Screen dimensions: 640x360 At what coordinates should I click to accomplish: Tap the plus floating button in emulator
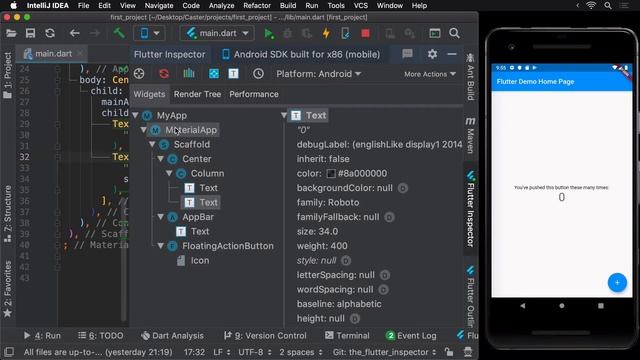[x=617, y=282]
